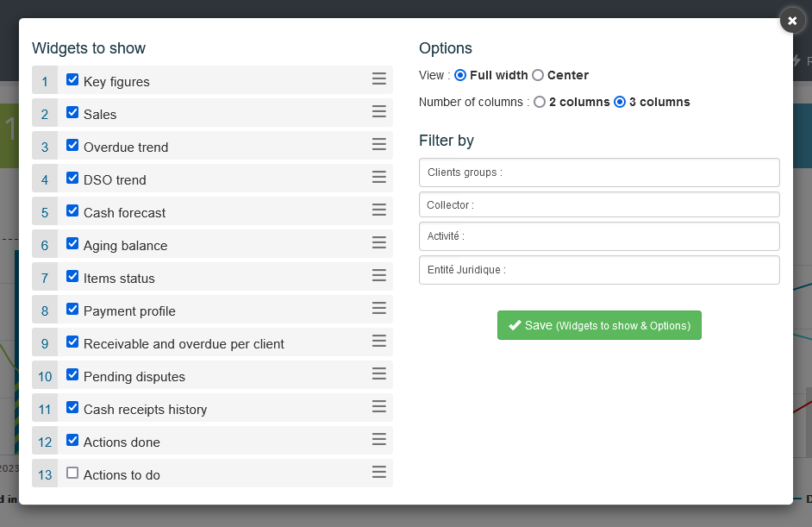812x527 pixels.
Task: Uncheck the Overdue trend widget
Action: click(x=72, y=146)
